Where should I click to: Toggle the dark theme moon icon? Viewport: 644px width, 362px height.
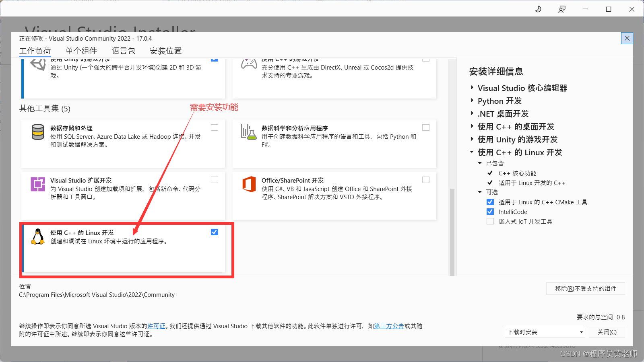[x=538, y=9]
